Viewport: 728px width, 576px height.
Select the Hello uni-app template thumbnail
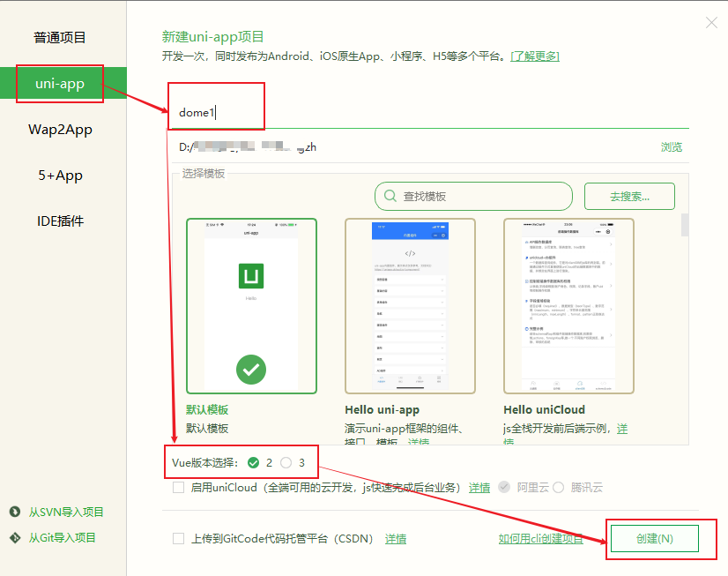(x=410, y=306)
